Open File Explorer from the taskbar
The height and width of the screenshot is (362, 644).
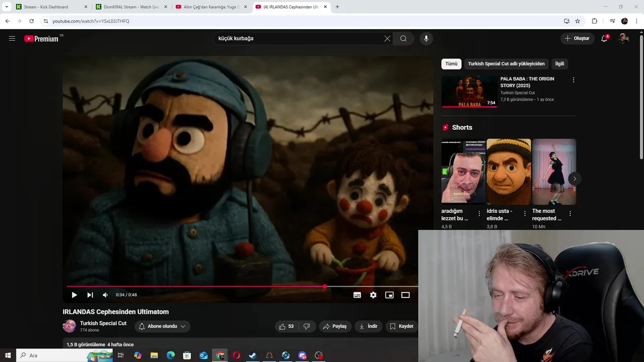pos(154,355)
